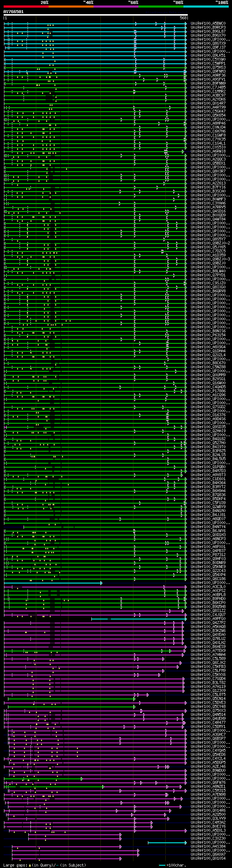This screenshot has width=232, height=868.
Task: Select UniRef100_Q8GTX9 label
Action: pyautogui.click(x=208, y=44)
